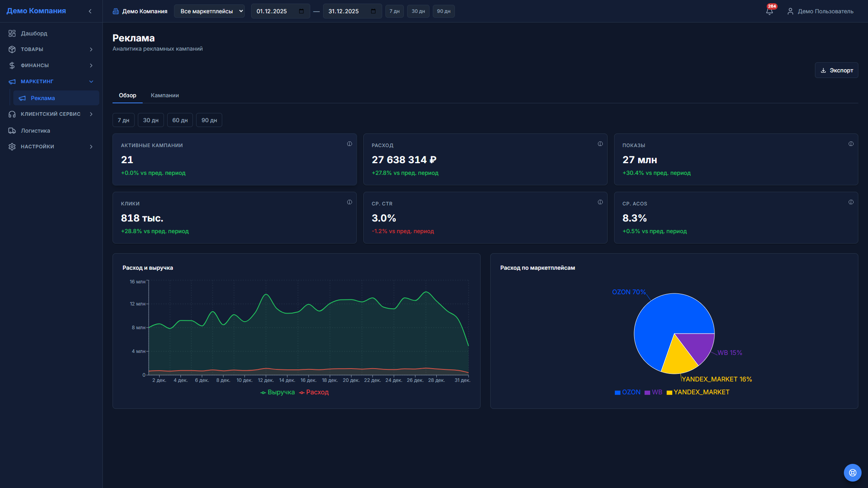Toggle YANDEX_MARKET in pie legend
Image resolution: width=868 pixels, height=488 pixels.
point(698,392)
